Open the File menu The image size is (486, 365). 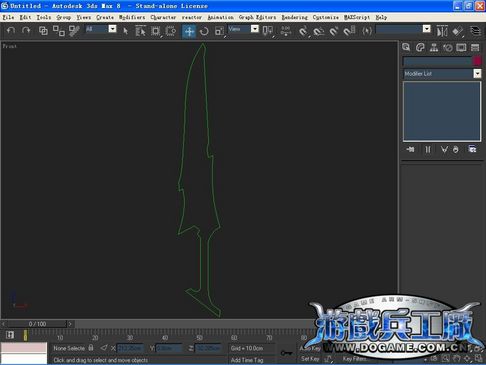coord(8,17)
